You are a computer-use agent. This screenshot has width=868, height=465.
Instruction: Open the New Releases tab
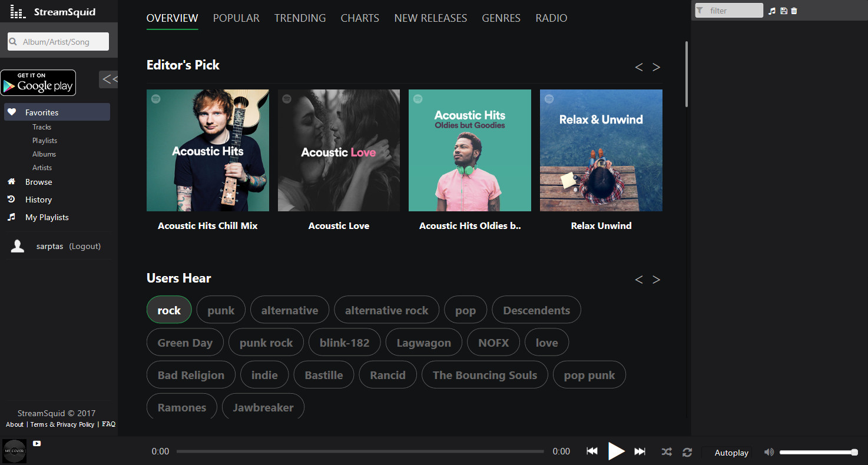(430, 18)
